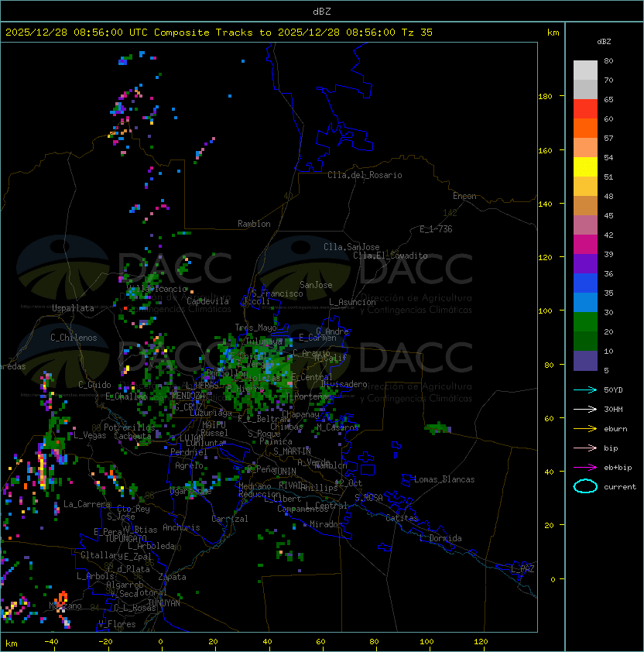Click the timestamp Composite Tracks header text

pyautogui.click(x=219, y=33)
